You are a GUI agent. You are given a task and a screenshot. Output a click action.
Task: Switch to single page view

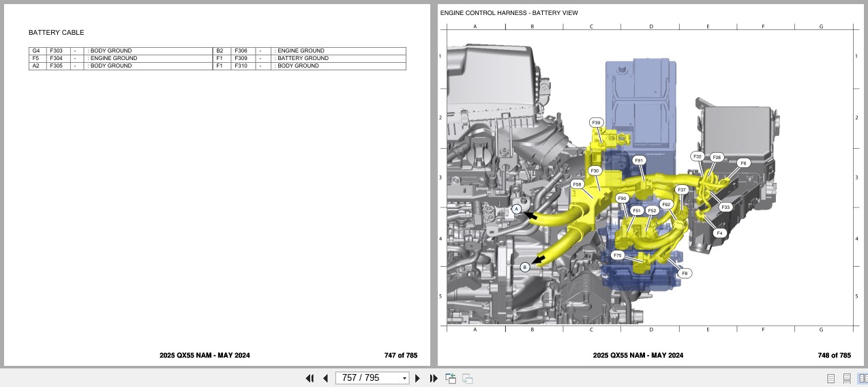tap(830, 378)
